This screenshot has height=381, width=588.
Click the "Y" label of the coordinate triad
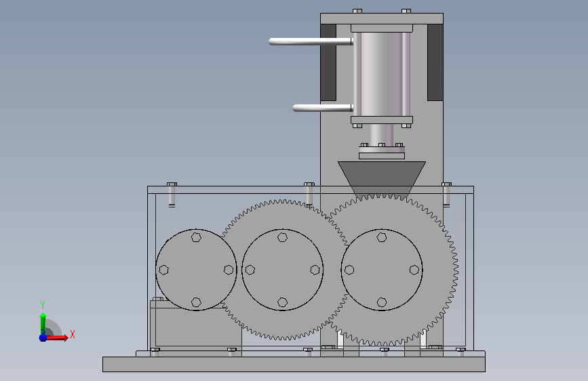(x=43, y=305)
